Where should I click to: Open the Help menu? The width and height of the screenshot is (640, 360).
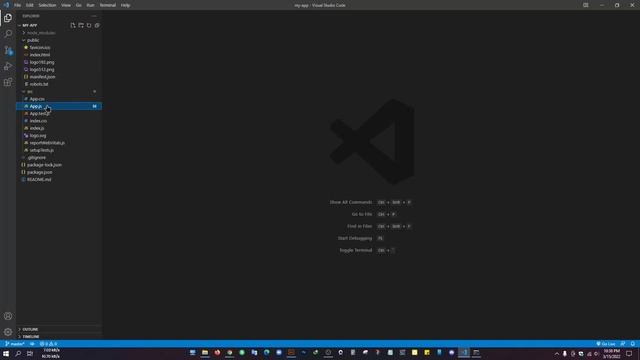pyautogui.click(x=125, y=5)
